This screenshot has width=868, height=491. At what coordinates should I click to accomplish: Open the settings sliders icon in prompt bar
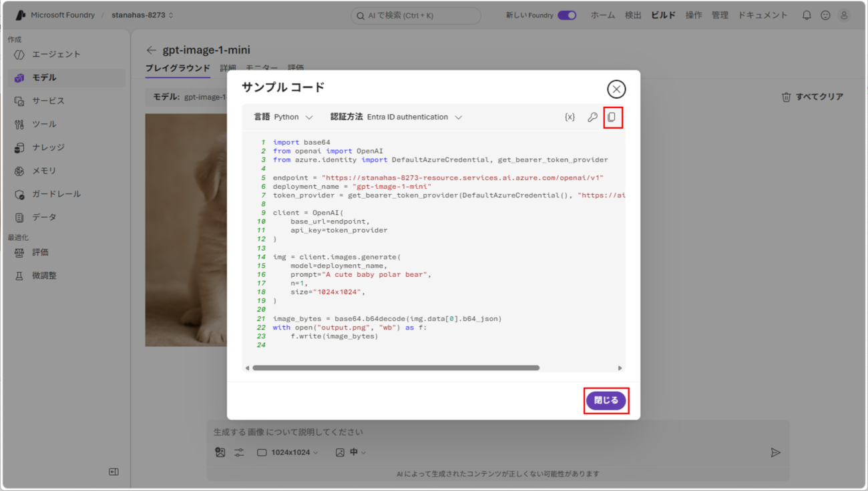[239, 452]
